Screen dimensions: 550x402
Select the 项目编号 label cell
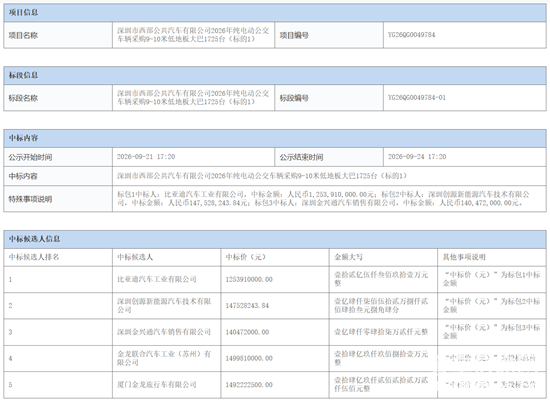tap(329, 35)
